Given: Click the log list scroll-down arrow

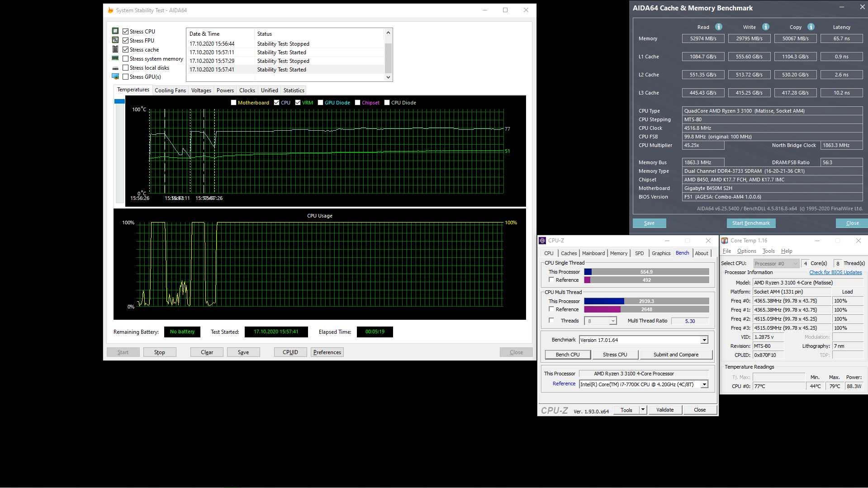Looking at the screenshot, I should click(388, 77).
